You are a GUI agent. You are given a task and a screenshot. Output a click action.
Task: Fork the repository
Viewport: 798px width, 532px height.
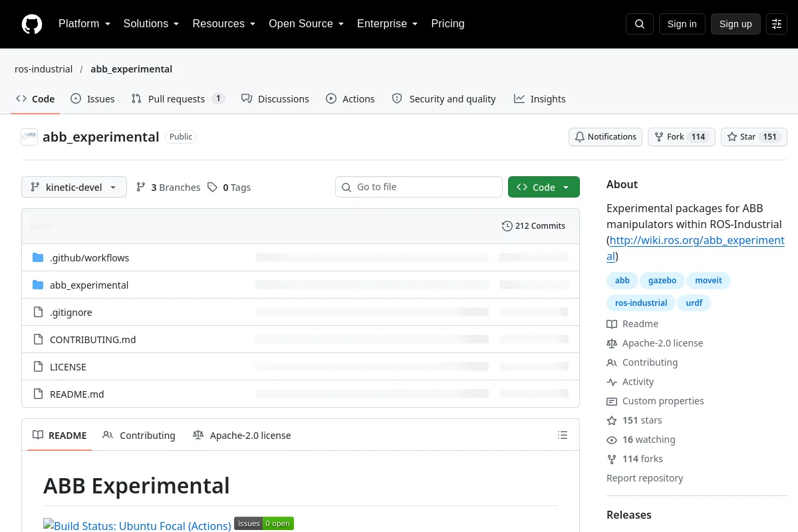click(682, 137)
